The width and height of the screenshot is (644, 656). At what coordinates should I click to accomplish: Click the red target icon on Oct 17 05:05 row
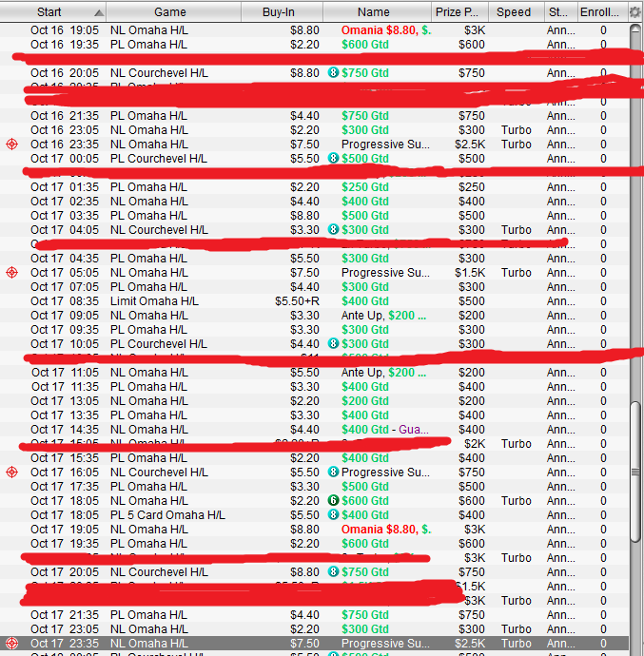11,273
